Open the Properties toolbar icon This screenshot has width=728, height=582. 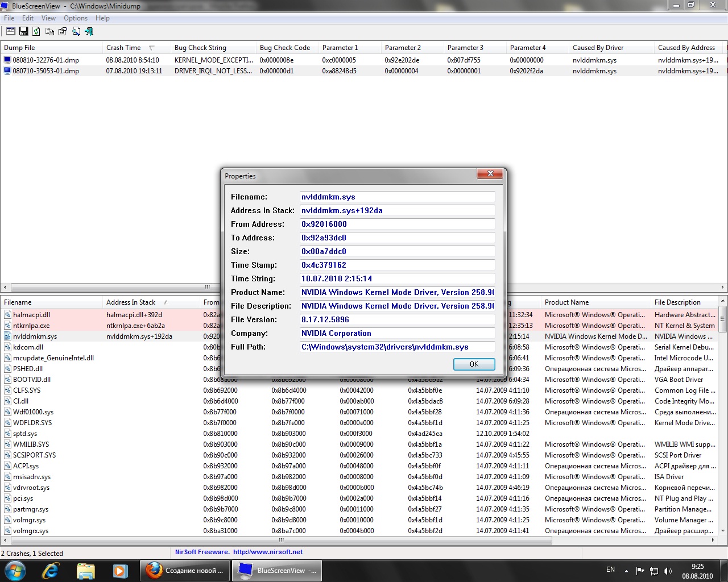click(x=63, y=31)
